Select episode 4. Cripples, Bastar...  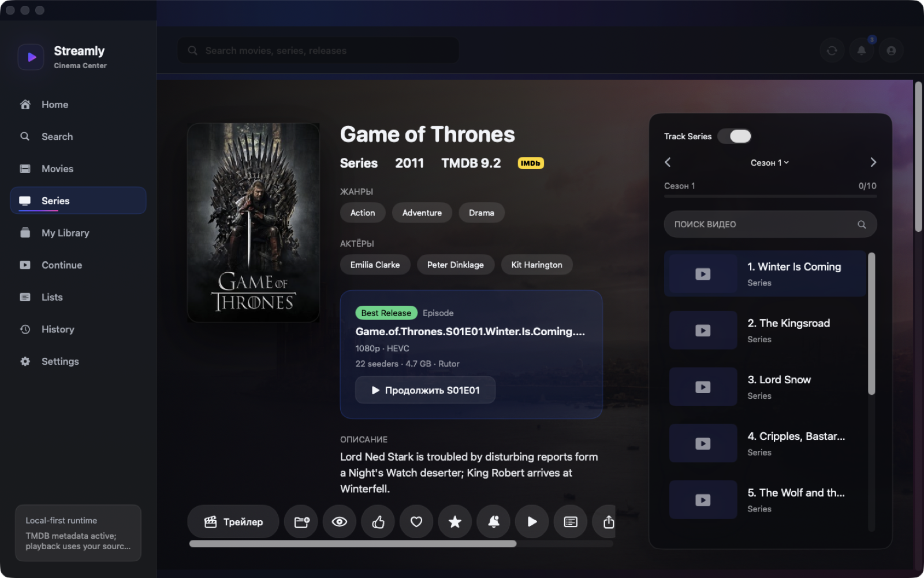765,443
